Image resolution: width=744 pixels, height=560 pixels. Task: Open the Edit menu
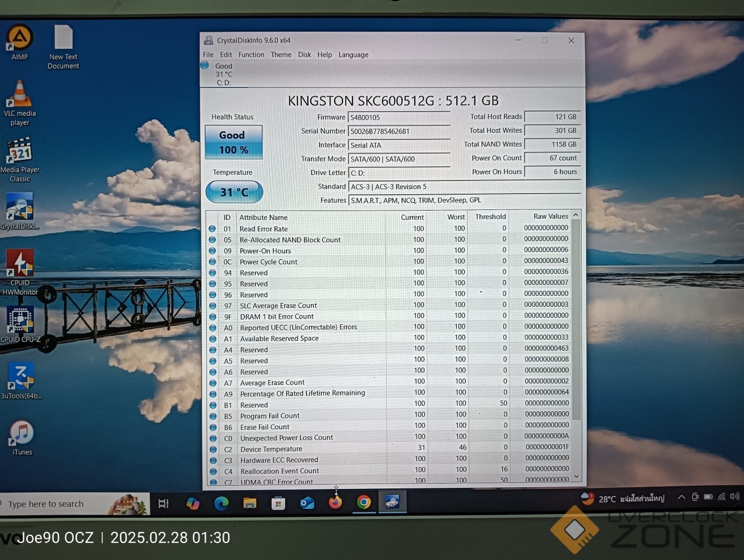(x=226, y=55)
